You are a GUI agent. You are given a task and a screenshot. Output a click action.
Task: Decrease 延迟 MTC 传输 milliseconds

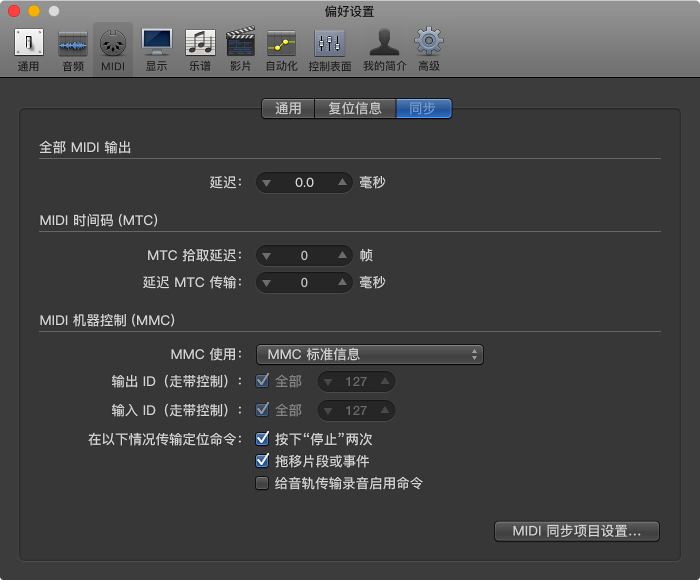(267, 283)
